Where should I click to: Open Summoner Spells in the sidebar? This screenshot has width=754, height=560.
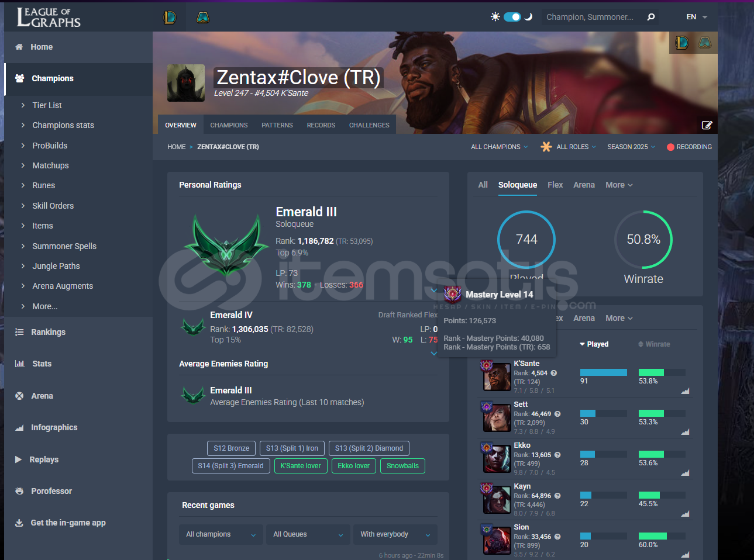coord(64,246)
